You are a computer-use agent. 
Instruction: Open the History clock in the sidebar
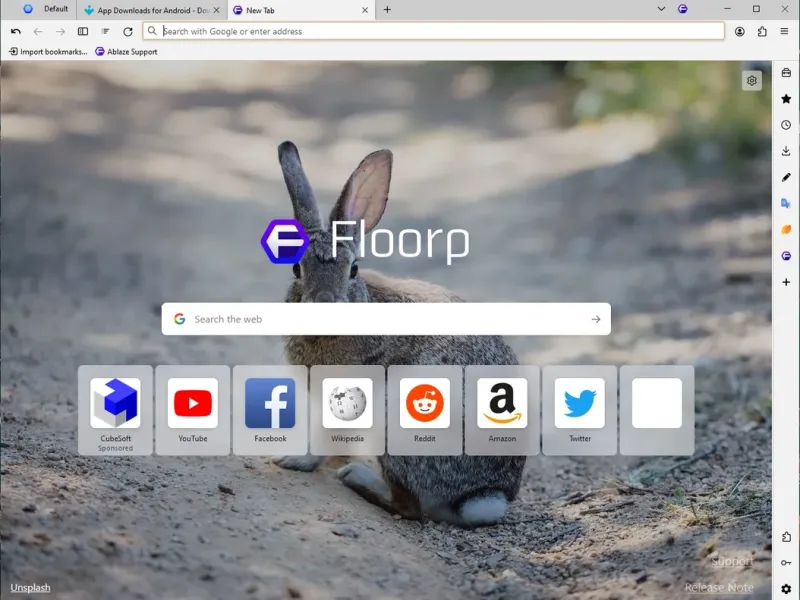point(786,125)
